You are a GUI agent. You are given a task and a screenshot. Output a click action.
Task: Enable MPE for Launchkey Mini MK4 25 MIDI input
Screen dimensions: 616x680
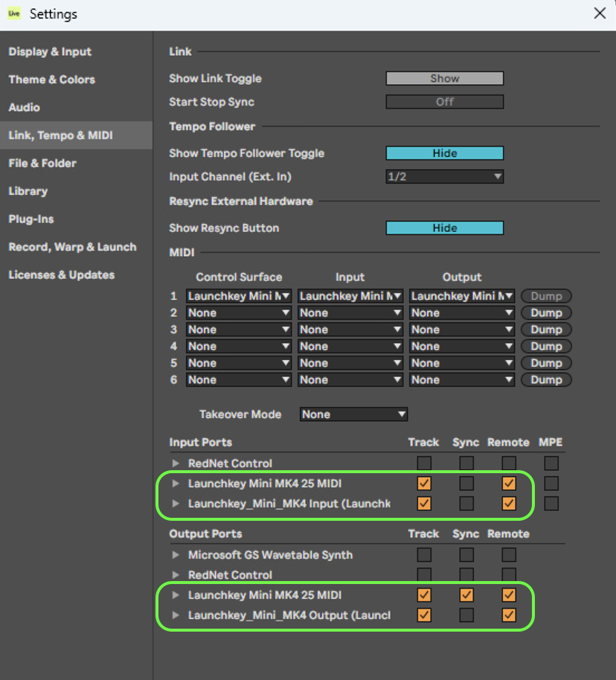(x=551, y=483)
